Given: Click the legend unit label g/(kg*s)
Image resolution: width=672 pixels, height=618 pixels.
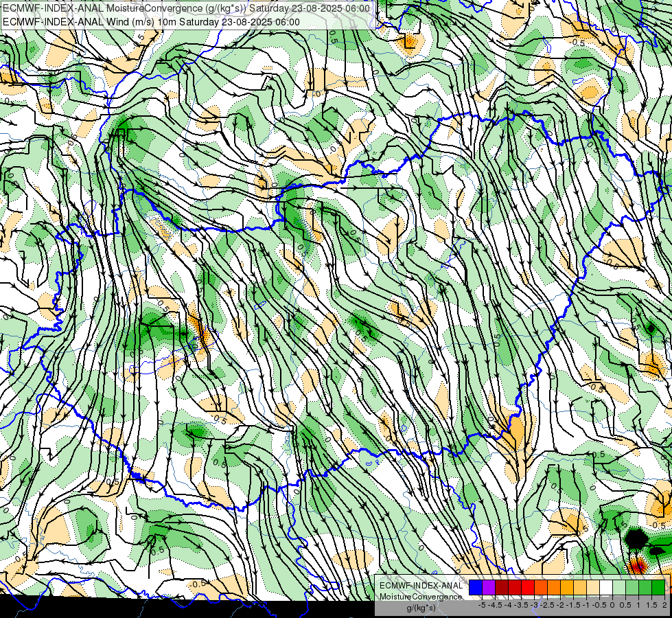Looking at the screenshot, I should pos(421,608).
